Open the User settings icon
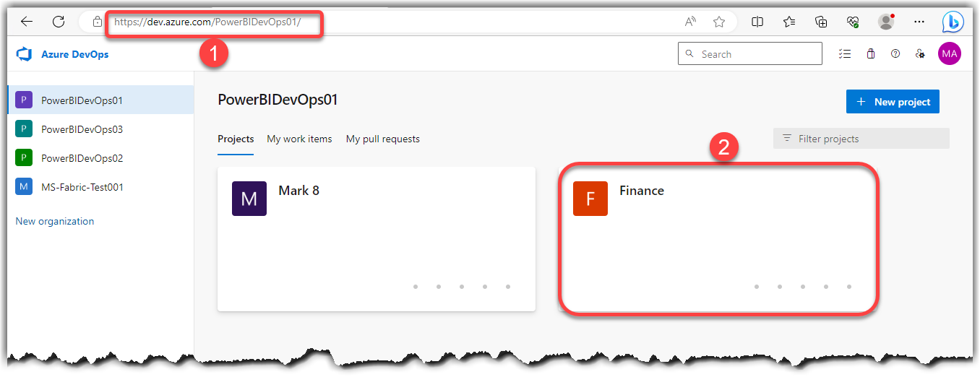980x377 pixels. [x=920, y=53]
